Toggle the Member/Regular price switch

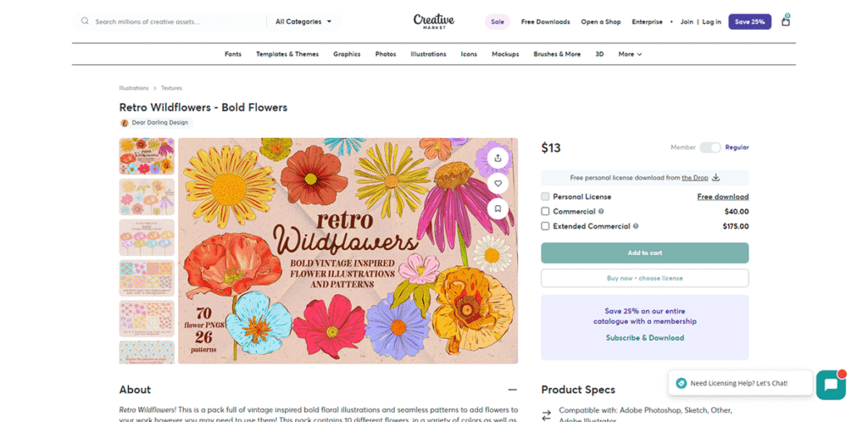(710, 147)
